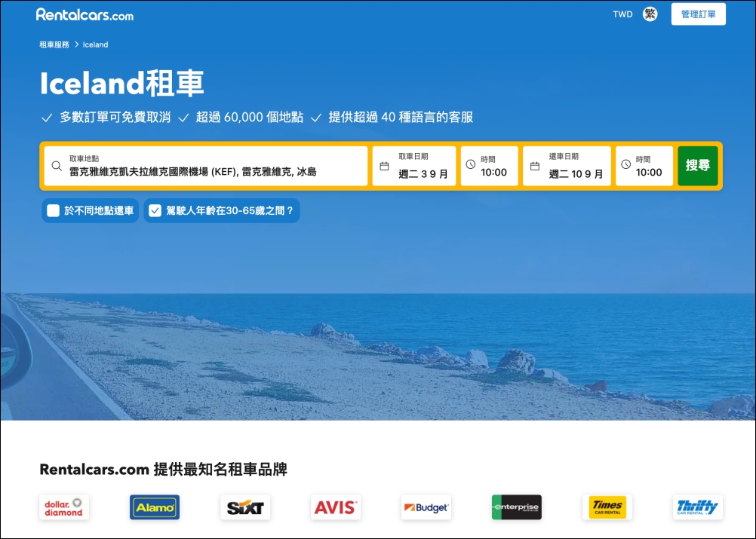Screen dimensions: 756x539
Task: Select the Dollar Diamond brand logo
Action: click(64, 507)
